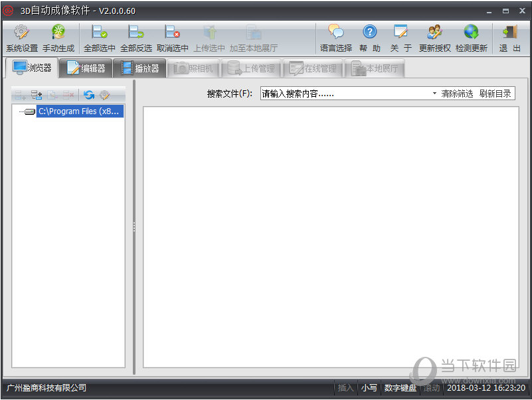Click the 小写 lowercase indicator in status bar
532x400 pixels.
[369, 388]
